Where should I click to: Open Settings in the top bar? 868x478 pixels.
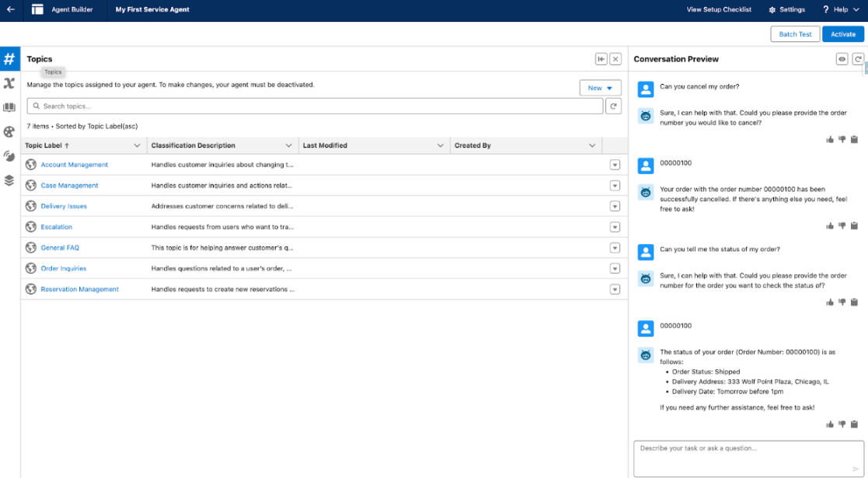coord(786,10)
